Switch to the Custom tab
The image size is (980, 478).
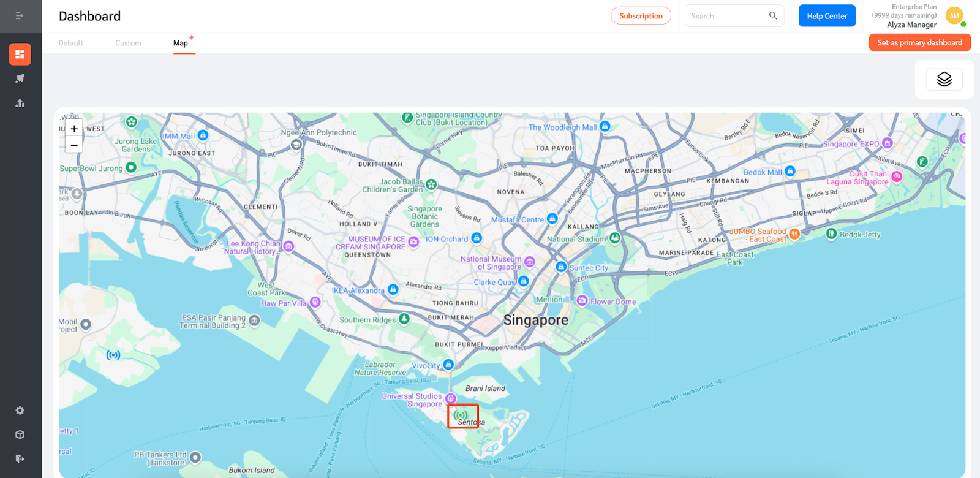tap(128, 43)
